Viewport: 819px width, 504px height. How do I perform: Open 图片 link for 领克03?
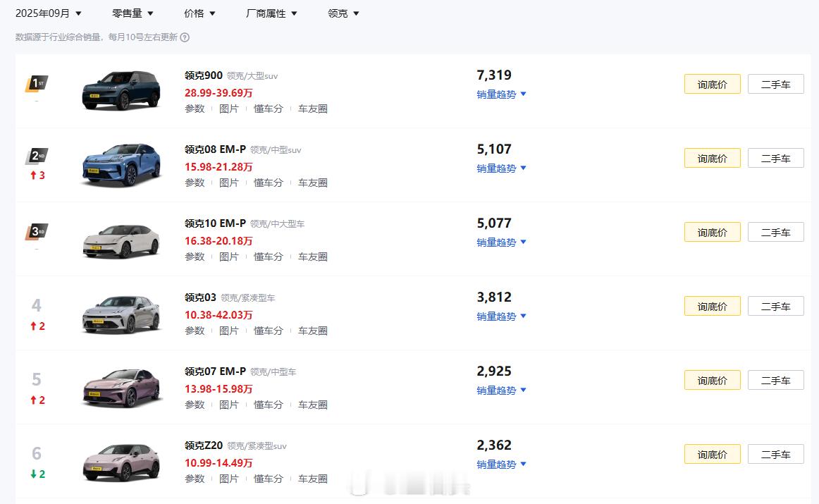229,331
